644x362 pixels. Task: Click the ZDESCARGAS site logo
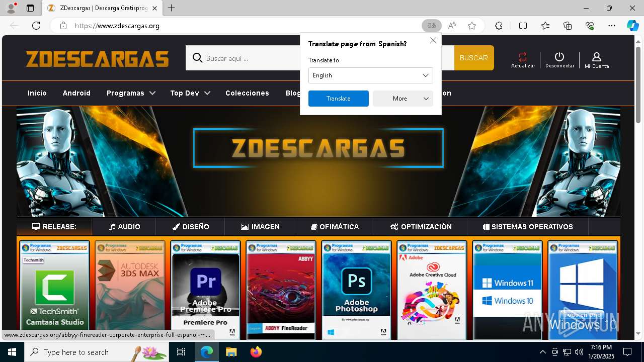coord(97,59)
